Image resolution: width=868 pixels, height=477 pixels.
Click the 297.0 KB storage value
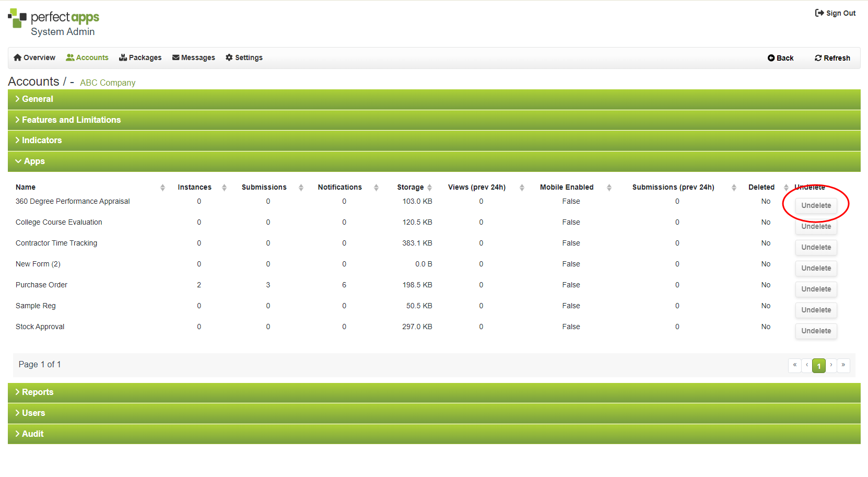pos(417,327)
